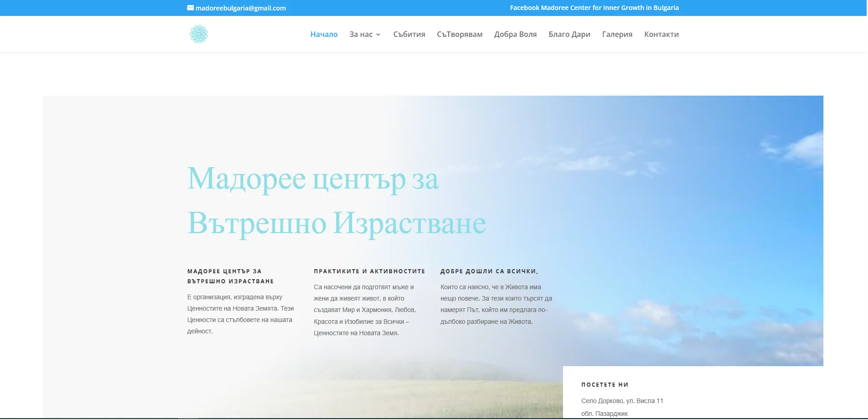Open the Благо Дари page
Image resolution: width=868 pixels, height=419 pixels.
569,34
